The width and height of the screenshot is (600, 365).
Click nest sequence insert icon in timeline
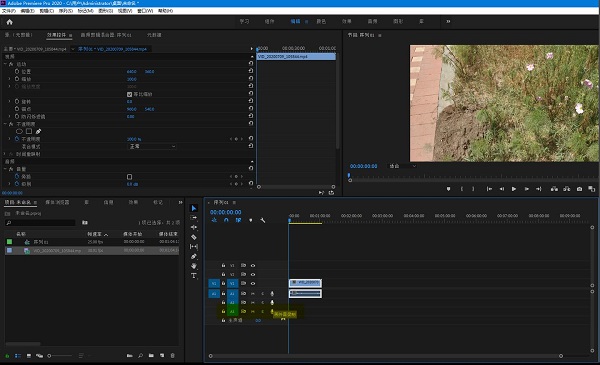(x=214, y=220)
